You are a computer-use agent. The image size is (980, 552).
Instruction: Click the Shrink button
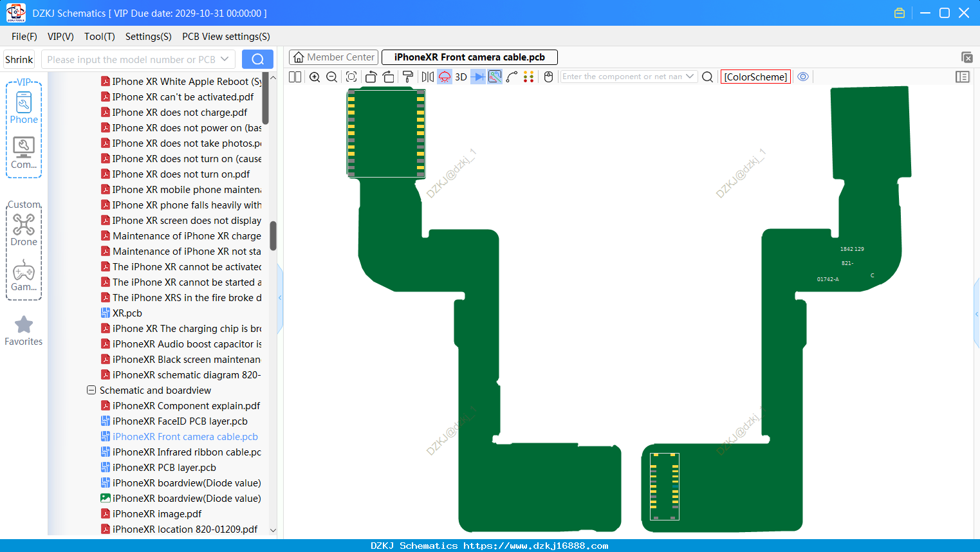point(19,59)
